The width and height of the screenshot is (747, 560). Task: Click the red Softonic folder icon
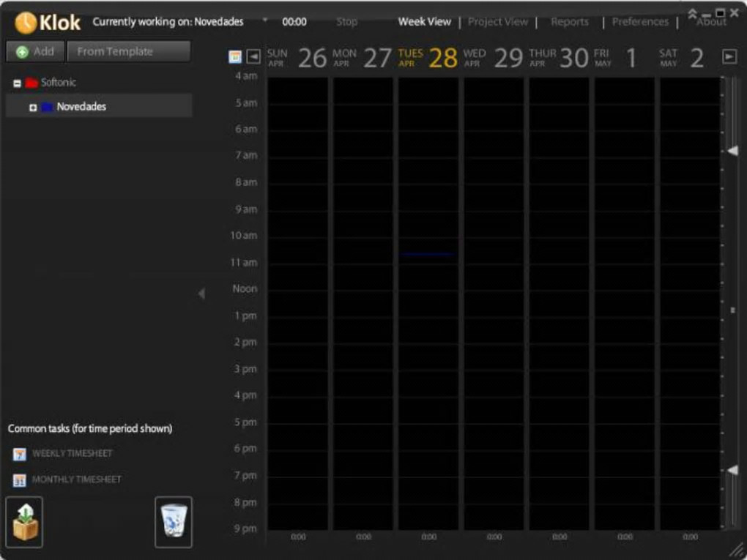point(31,83)
